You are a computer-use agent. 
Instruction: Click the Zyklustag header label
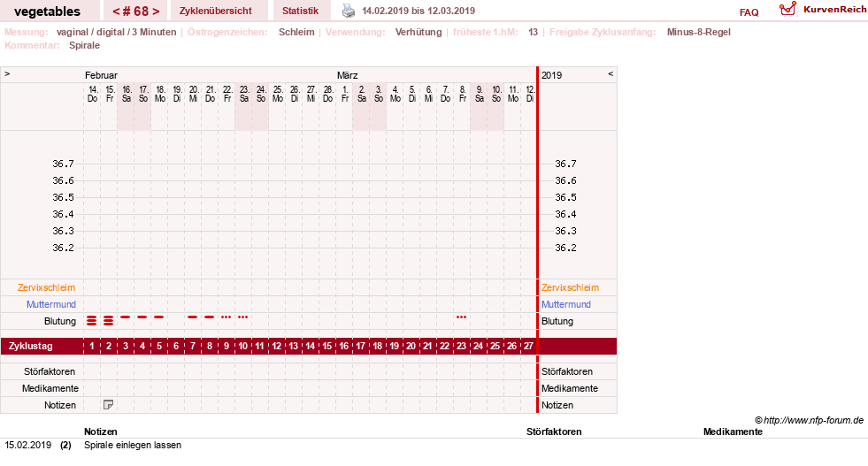point(30,346)
